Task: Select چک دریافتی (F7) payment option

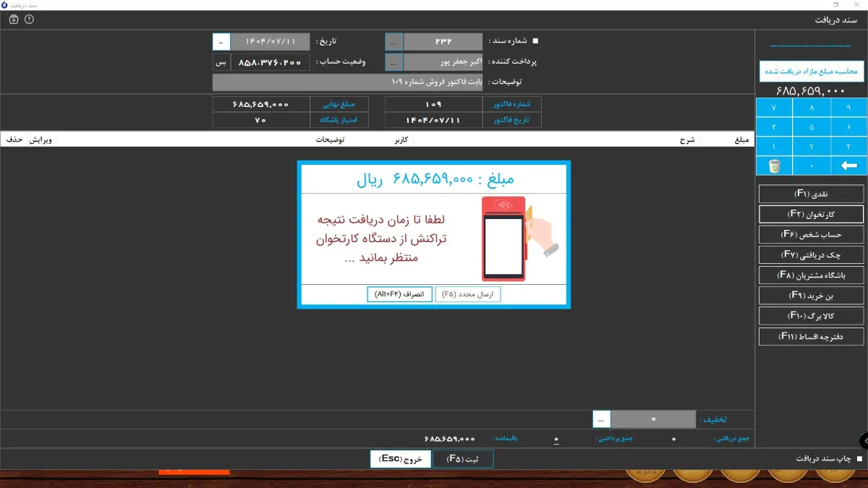Action: [x=811, y=254]
